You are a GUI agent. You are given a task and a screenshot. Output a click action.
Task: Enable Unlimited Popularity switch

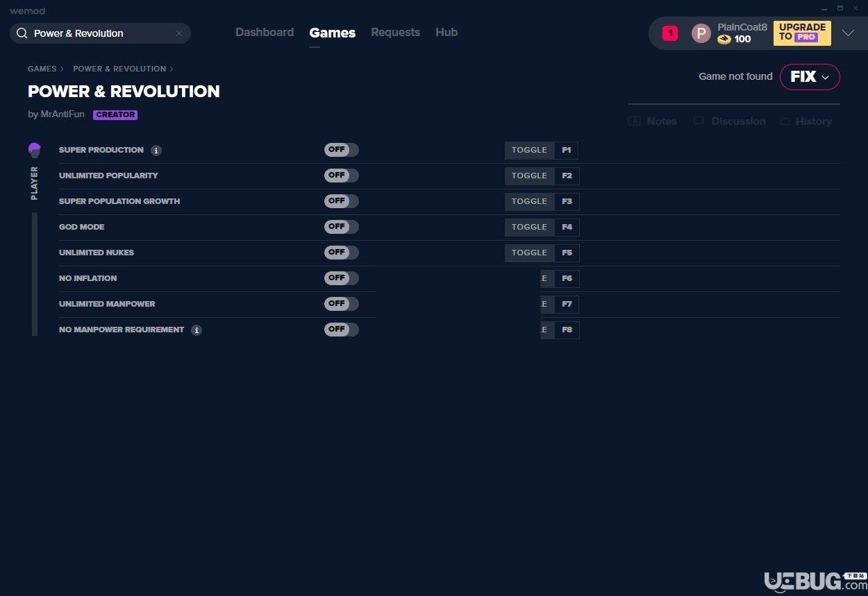[x=342, y=176]
